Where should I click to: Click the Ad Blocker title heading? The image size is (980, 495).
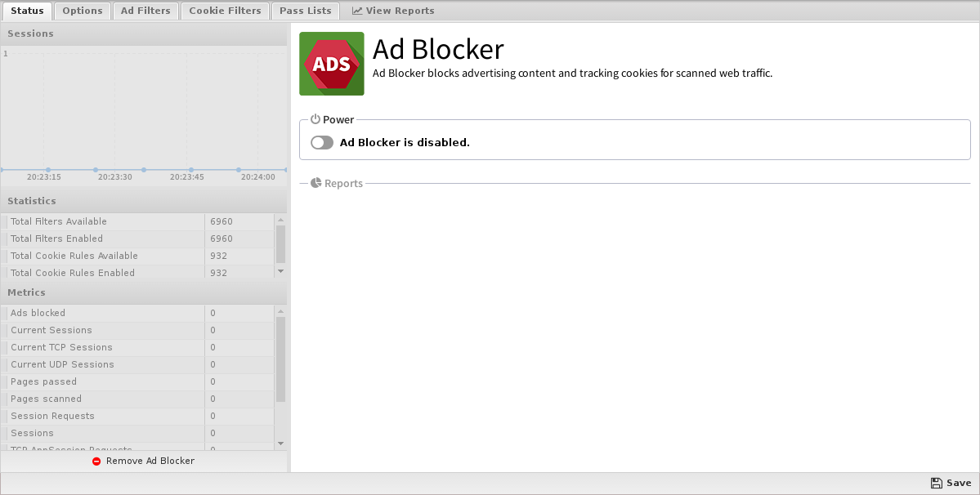[x=438, y=49]
